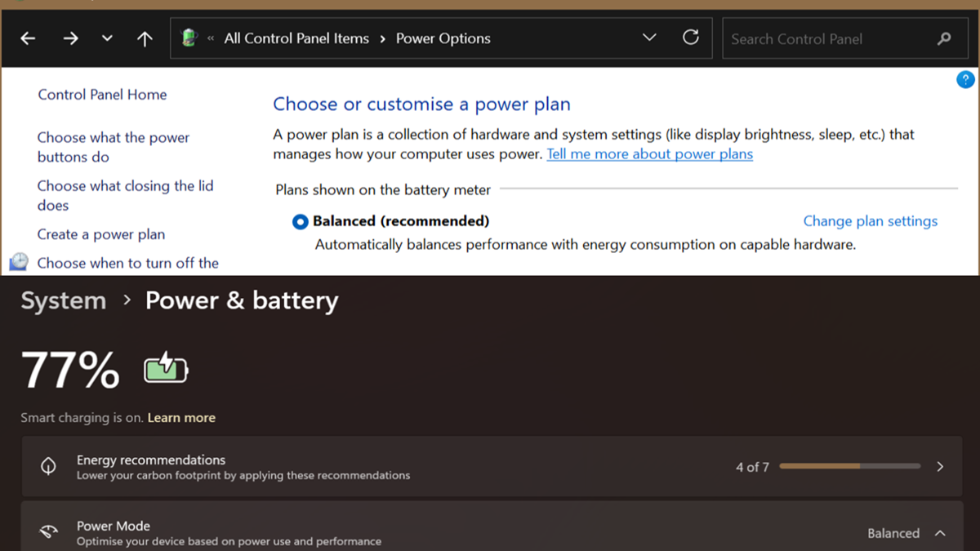Viewport: 980px width, 551px height.
Task: Click the Energy recommendations progress bar
Action: (849, 466)
